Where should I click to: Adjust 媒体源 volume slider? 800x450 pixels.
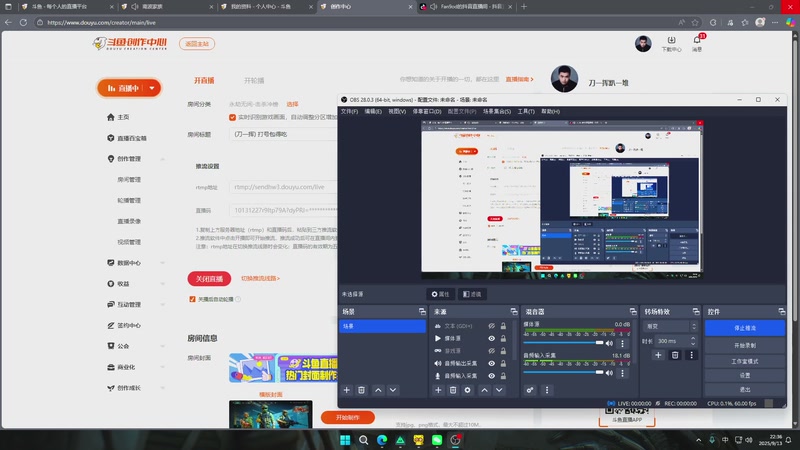[x=564, y=343]
